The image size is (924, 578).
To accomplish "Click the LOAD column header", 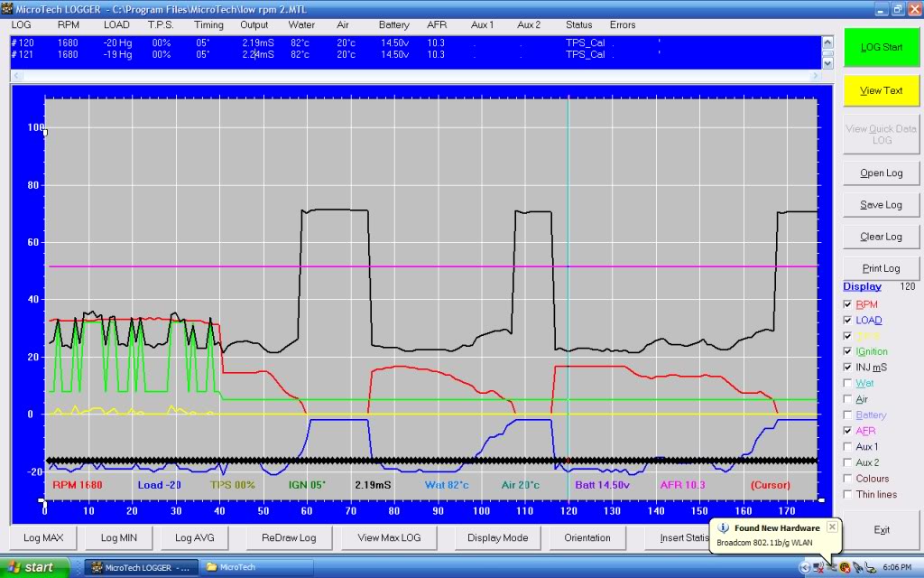I will (x=116, y=24).
